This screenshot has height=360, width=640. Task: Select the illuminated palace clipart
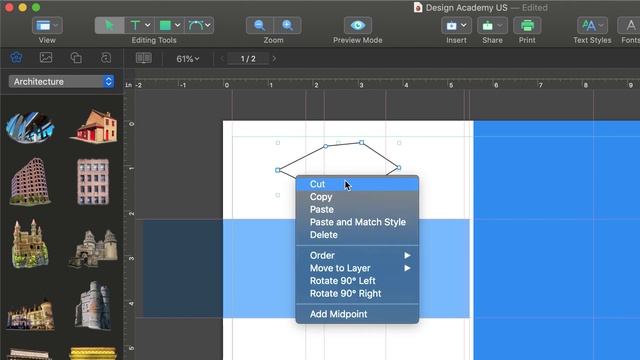tap(30, 314)
